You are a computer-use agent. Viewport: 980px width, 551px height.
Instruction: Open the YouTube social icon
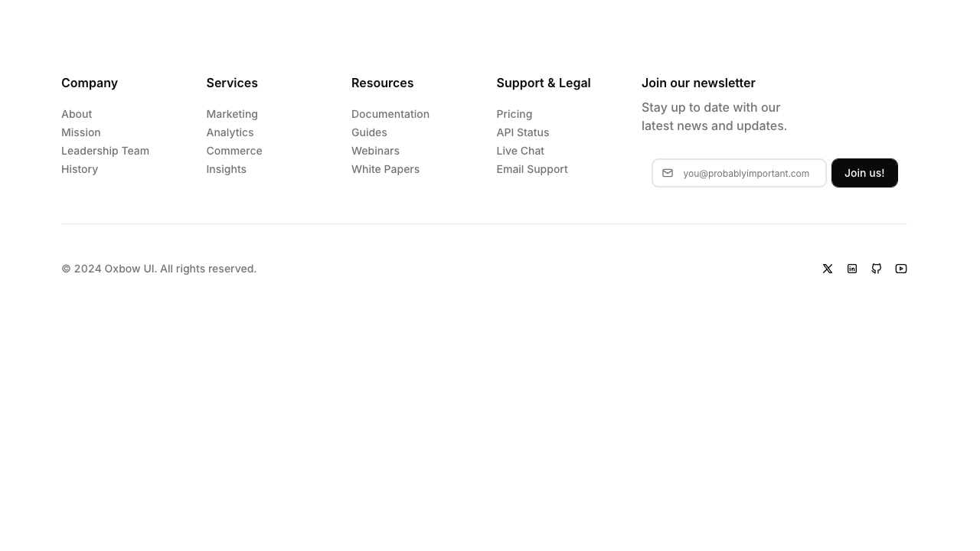(901, 269)
